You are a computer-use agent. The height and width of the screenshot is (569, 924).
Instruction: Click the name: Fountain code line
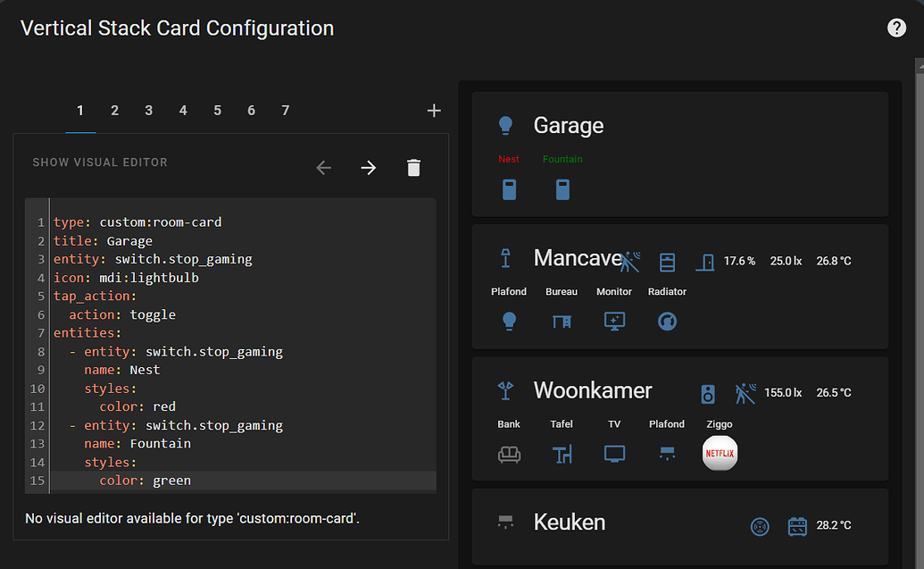[x=137, y=443]
